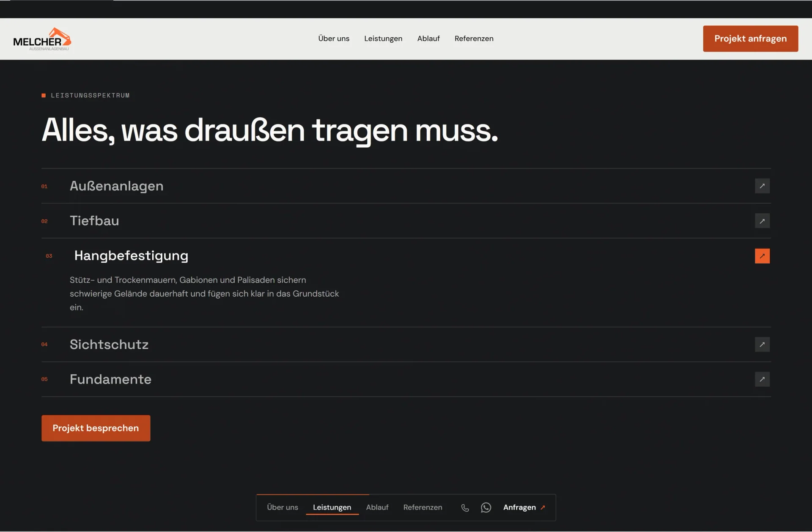This screenshot has height=532, width=812.
Task: Select Über uns in the bottom bar
Action: coord(283,507)
